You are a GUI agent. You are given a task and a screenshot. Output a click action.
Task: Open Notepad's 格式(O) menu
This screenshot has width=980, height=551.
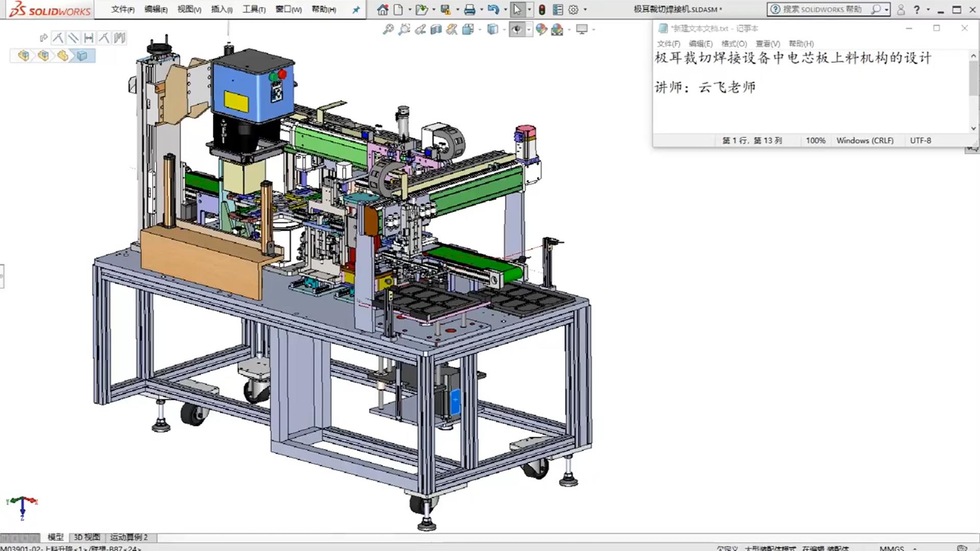[734, 43]
